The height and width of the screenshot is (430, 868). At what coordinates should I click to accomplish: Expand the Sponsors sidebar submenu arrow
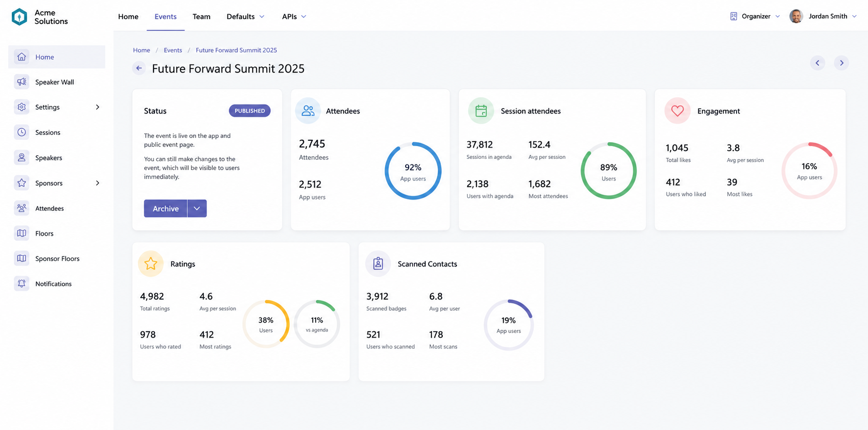pyautogui.click(x=97, y=183)
